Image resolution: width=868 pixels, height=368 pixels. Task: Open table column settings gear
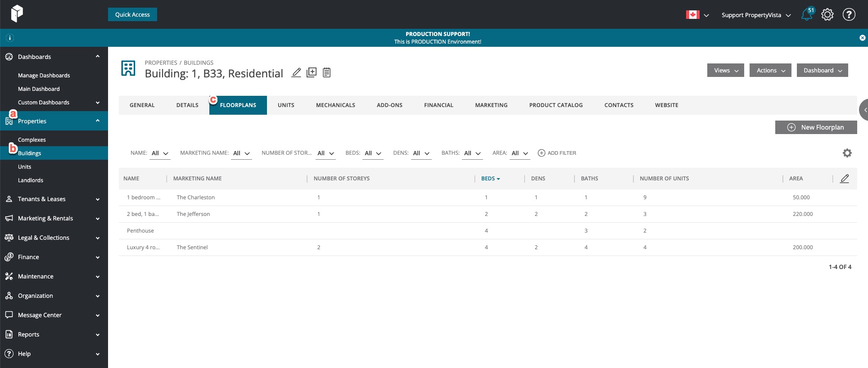pos(847,153)
